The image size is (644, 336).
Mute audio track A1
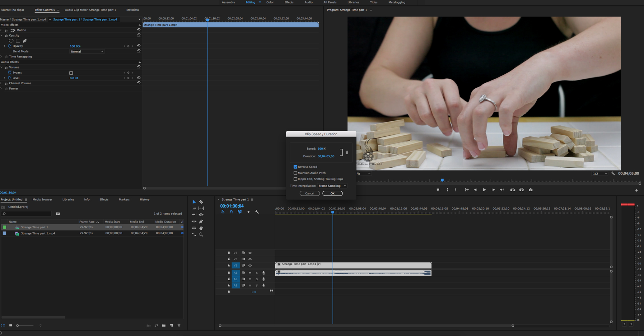point(250,273)
